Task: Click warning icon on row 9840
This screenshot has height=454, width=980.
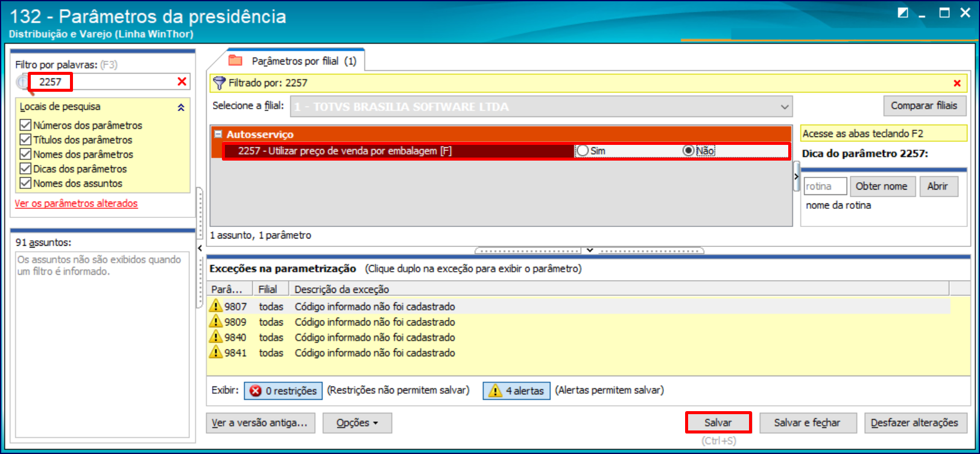Action: 215,337
